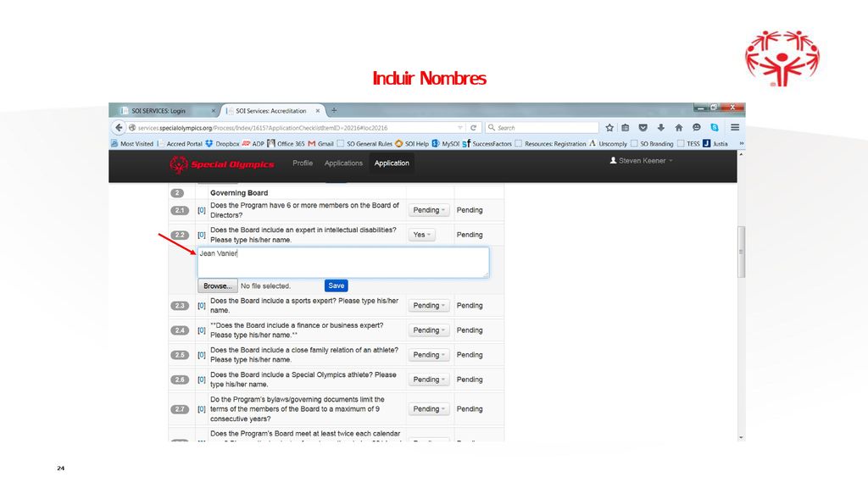Open the MySOI bookmark
Viewport: 868px width, 488px height.
(x=446, y=144)
